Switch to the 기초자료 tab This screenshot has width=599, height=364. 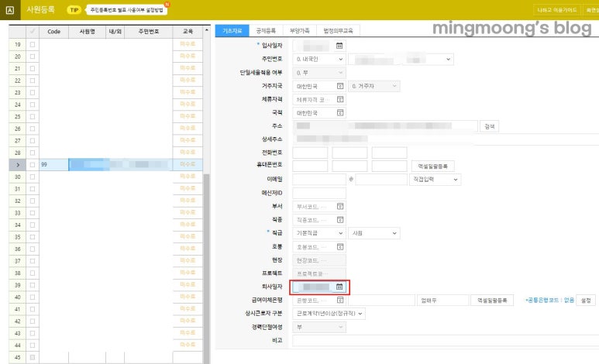[232, 30]
